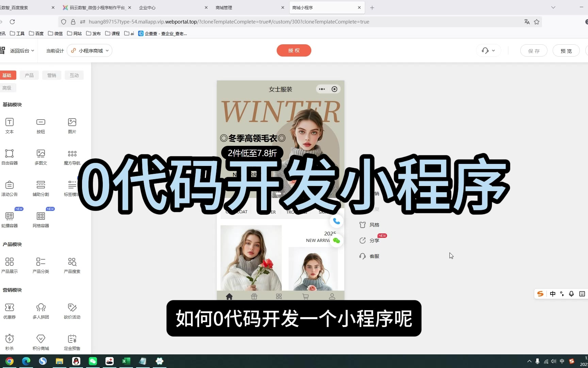Add the 多图文 multi-image module
This screenshot has height=368, width=588.
pos(41,157)
